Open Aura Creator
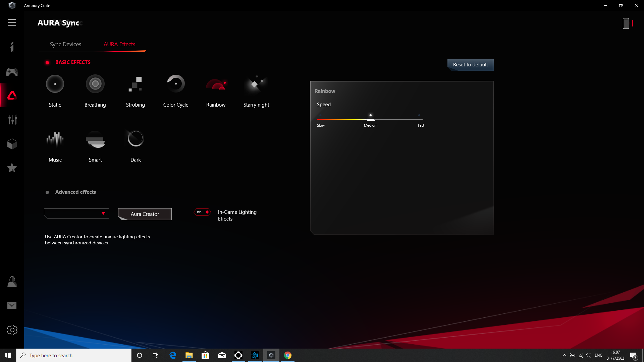Image resolution: width=644 pixels, height=362 pixels. (x=145, y=214)
